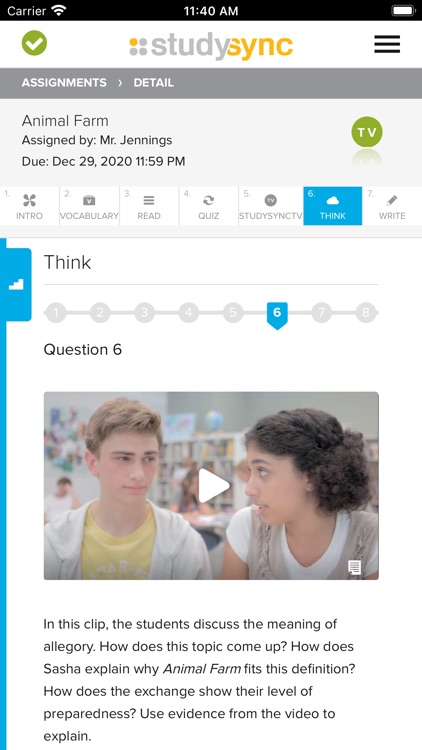
Task: Jump to Think question 5
Action: (233, 313)
